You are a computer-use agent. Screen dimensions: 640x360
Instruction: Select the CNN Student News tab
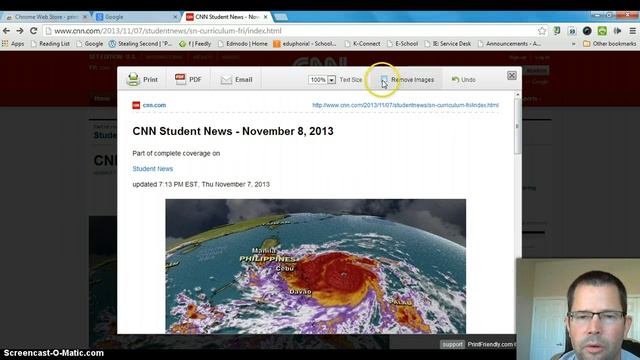(227, 17)
